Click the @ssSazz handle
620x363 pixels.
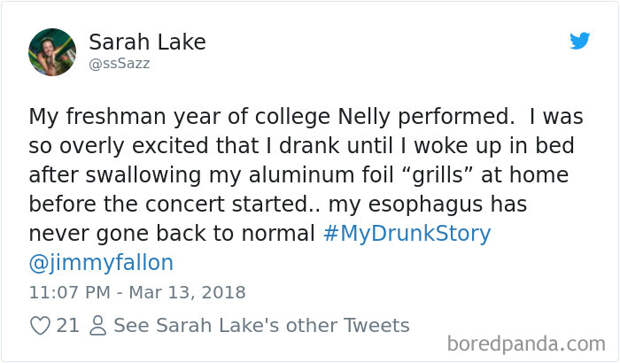point(119,64)
